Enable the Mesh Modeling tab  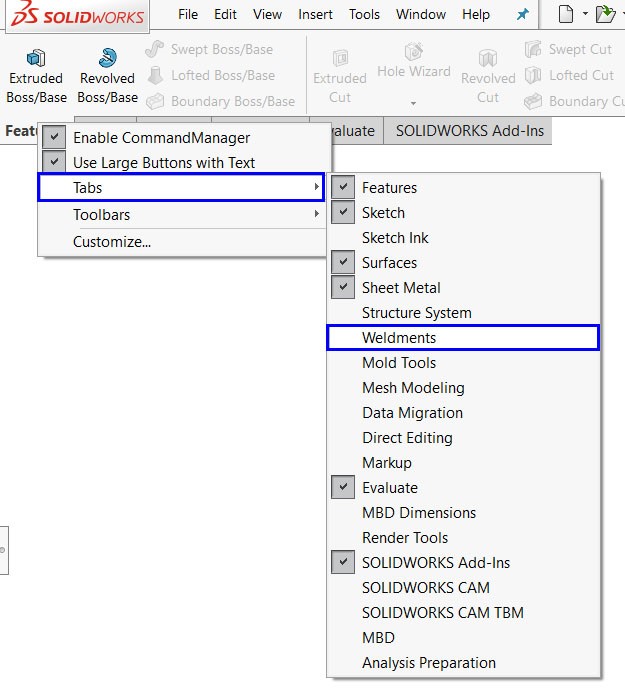tap(463, 388)
